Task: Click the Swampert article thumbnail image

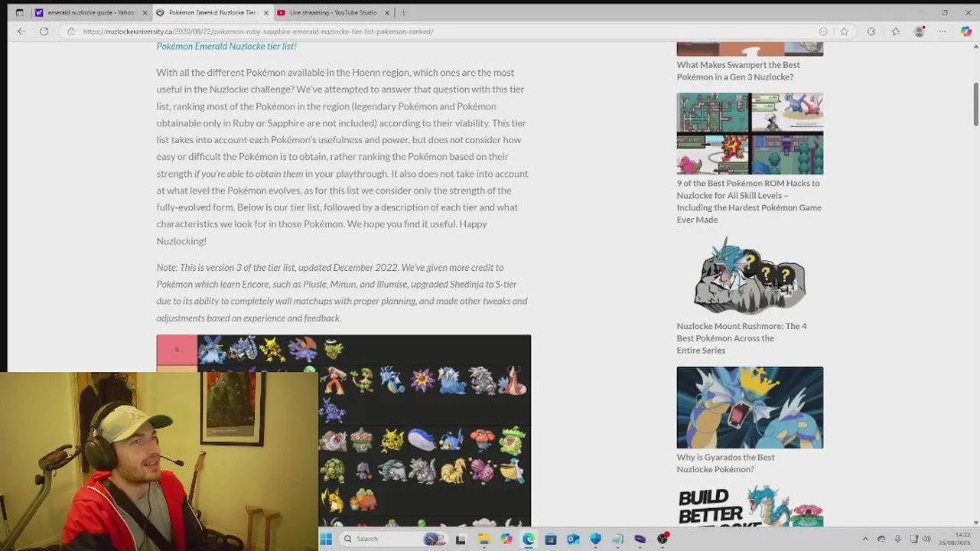Action: point(750,49)
